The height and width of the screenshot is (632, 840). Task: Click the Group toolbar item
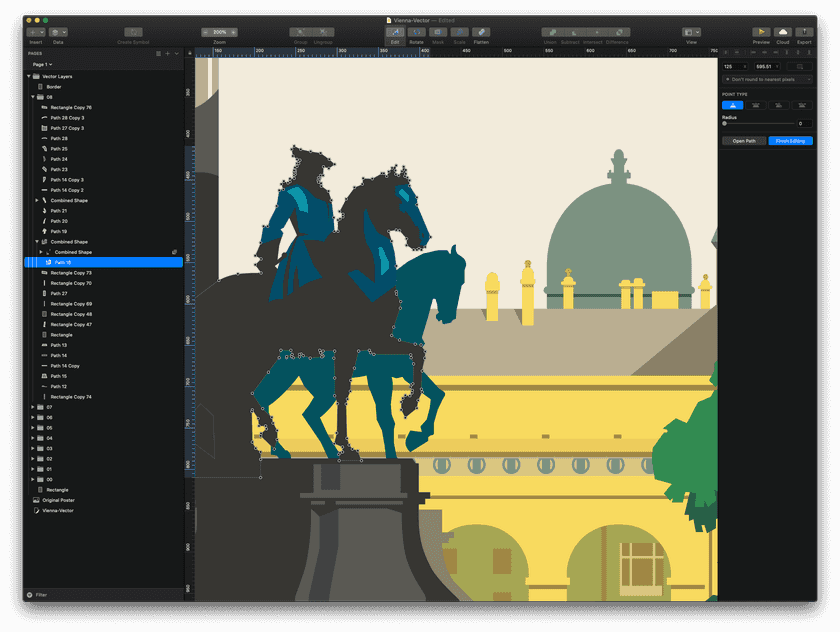pyautogui.click(x=300, y=32)
